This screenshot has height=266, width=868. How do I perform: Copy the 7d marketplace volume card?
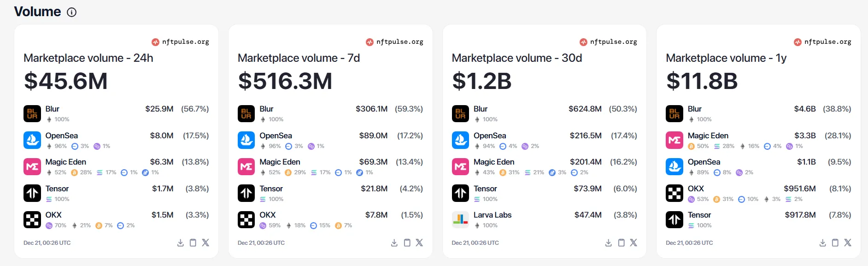(x=407, y=243)
